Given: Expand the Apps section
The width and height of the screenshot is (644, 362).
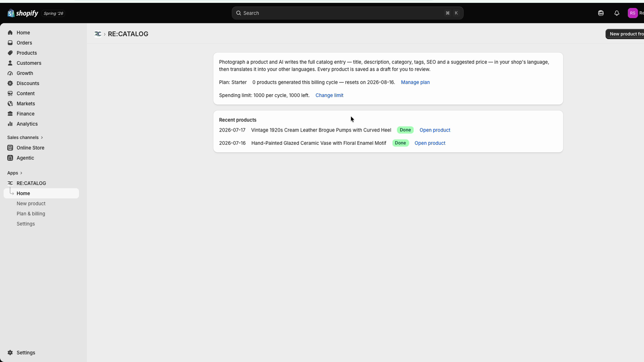Looking at the screenshot, I should (x=14, y=173).
